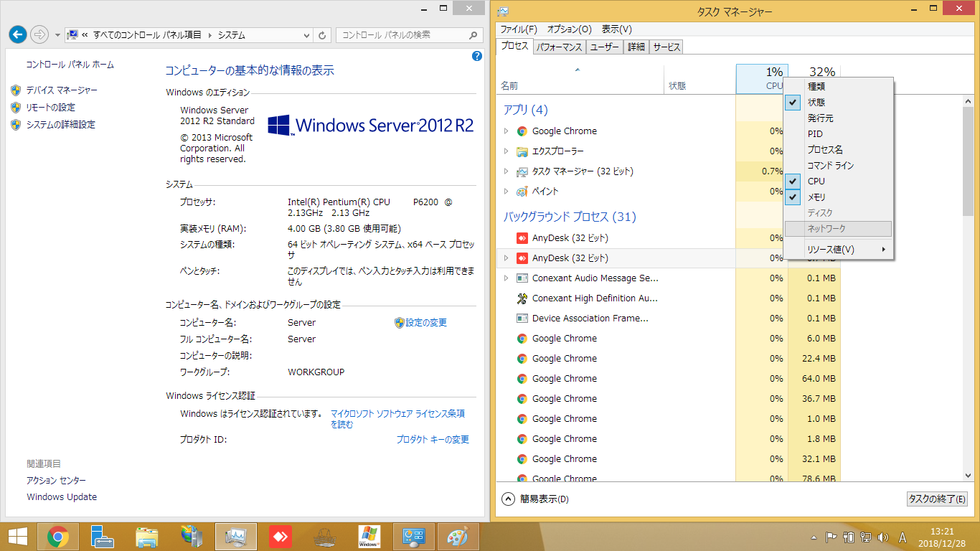Screen dimensions: 980x551
Task: Enable the 種類 column in context menu
Action: (839, 87)
